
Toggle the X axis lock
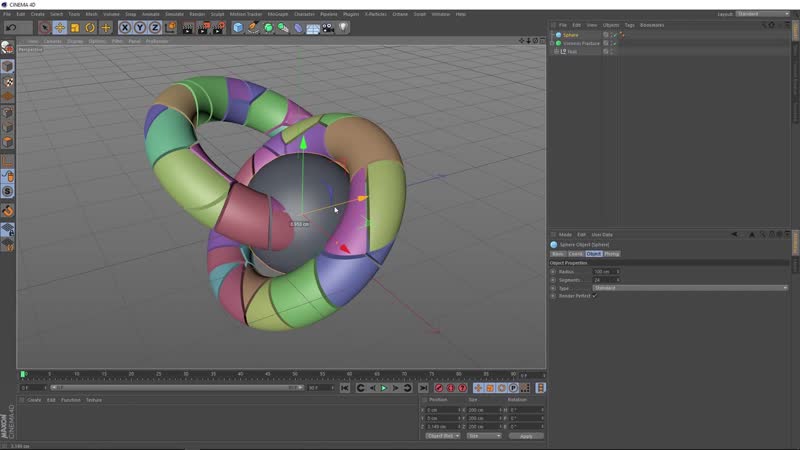(x=125, y=28)
